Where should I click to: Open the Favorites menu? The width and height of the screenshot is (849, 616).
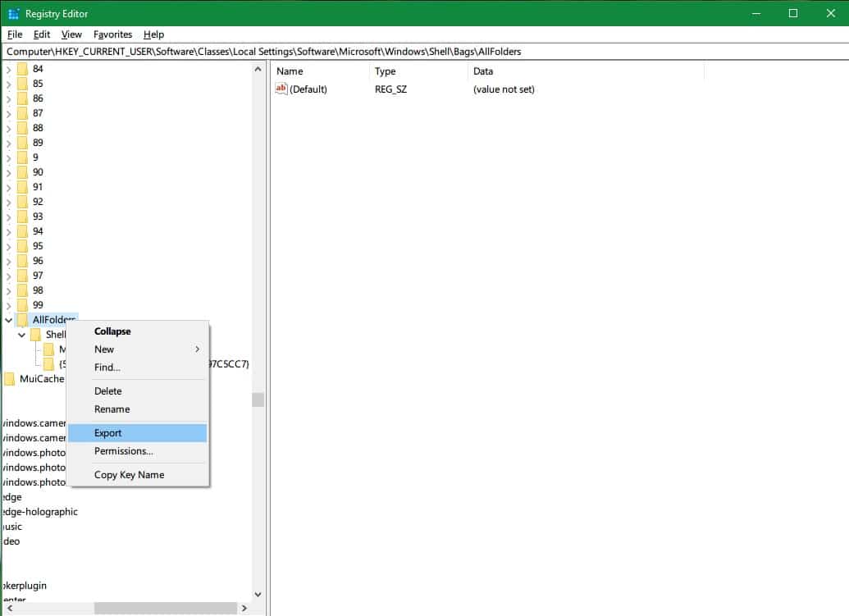point(112,34)
